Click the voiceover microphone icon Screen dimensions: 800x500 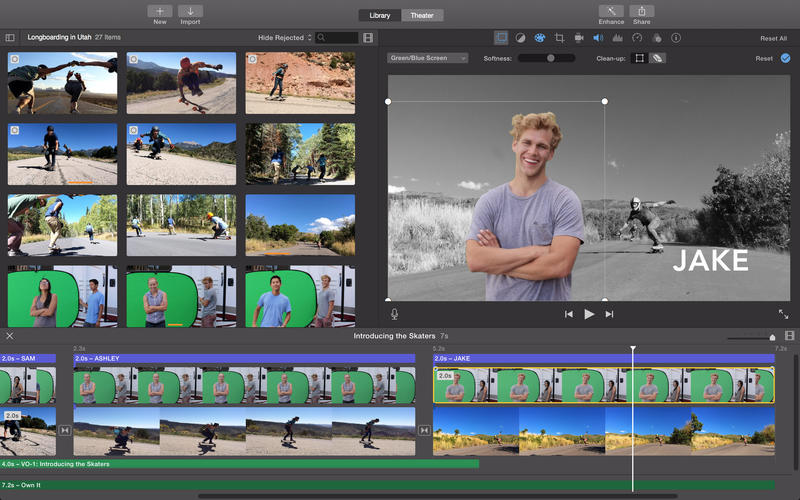tap(395, 314)
